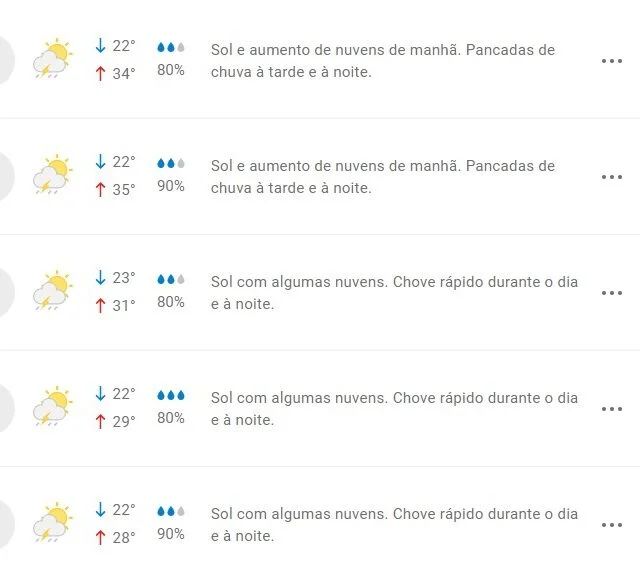Click the forecast description in the 34° row
Screen dimensions: 640x572
383,61
